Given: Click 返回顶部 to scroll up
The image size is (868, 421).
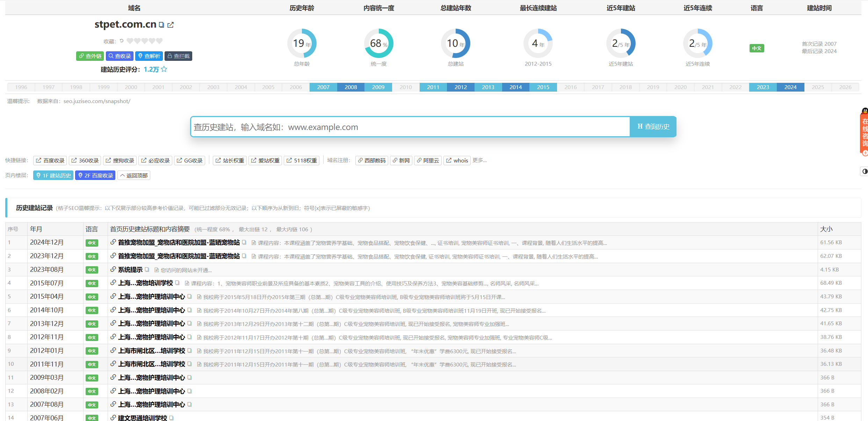Looking at the screenshot, I should pos(133,175).
